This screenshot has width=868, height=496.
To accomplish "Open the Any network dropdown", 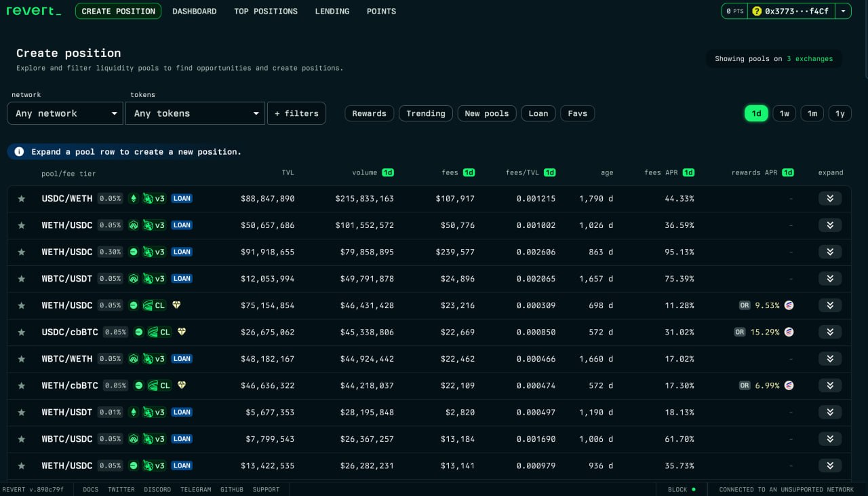I will [x=64, y=113].
